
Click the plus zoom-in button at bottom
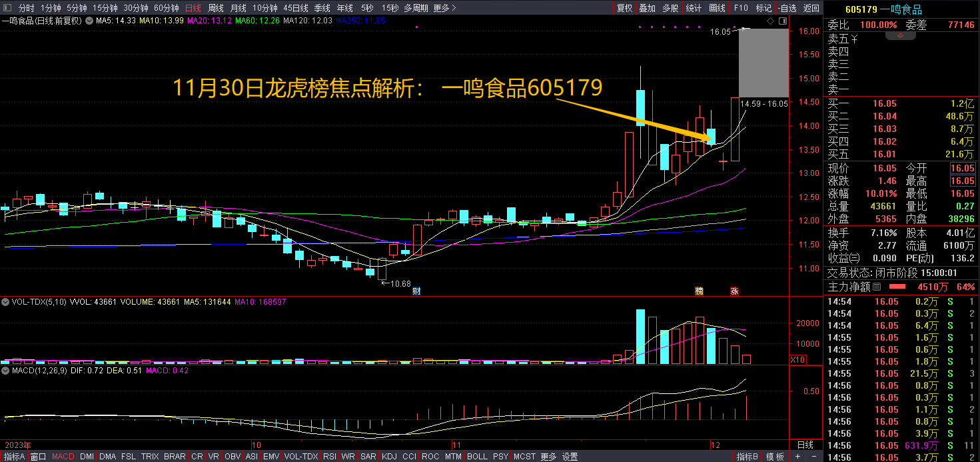(x=798, y=457)
